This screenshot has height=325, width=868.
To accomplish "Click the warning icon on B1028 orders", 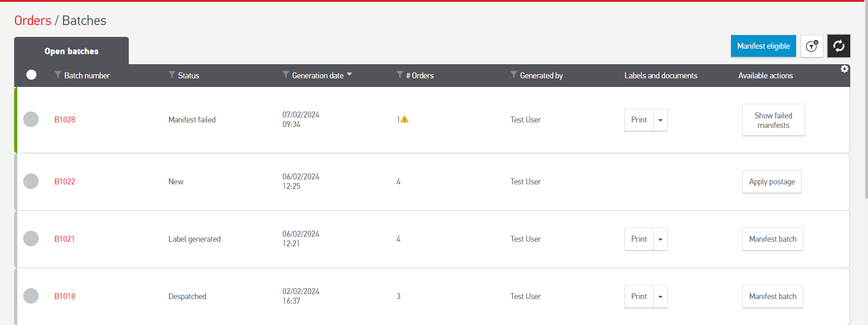I will click(x=405, y=119).
